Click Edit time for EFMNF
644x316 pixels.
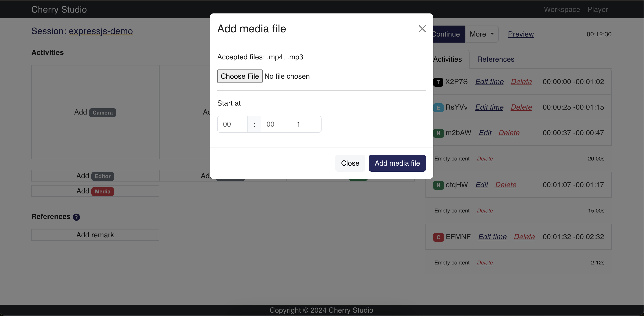click(492, 237)
